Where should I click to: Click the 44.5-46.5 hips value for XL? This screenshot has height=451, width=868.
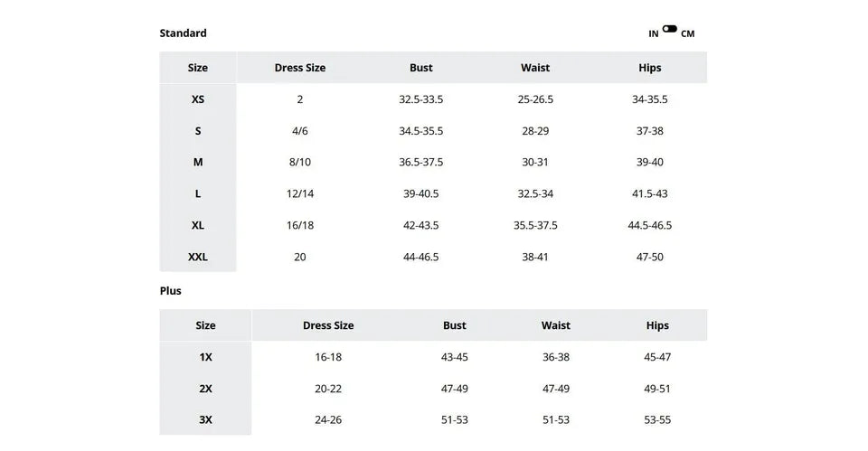point(650,225)
